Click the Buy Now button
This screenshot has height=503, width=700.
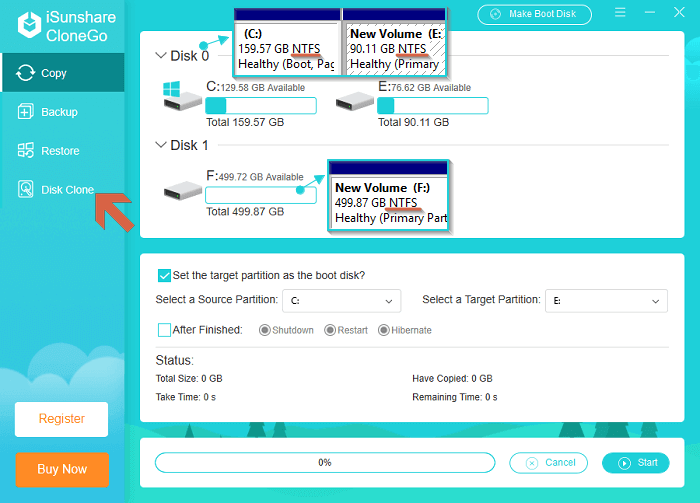coord(62,470)
